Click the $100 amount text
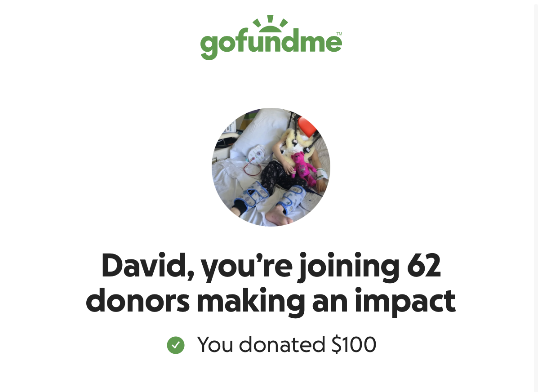Screen dimensions: 542x392 pos(354,345)
